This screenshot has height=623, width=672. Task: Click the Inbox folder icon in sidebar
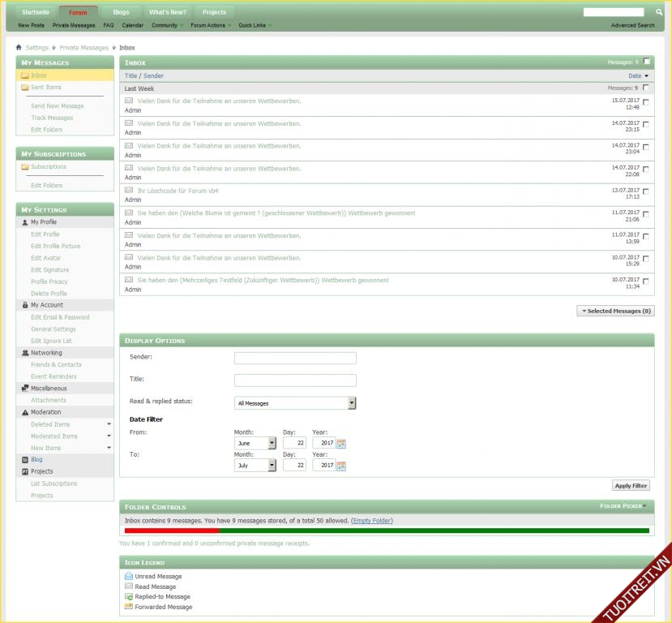coord(25,75)
